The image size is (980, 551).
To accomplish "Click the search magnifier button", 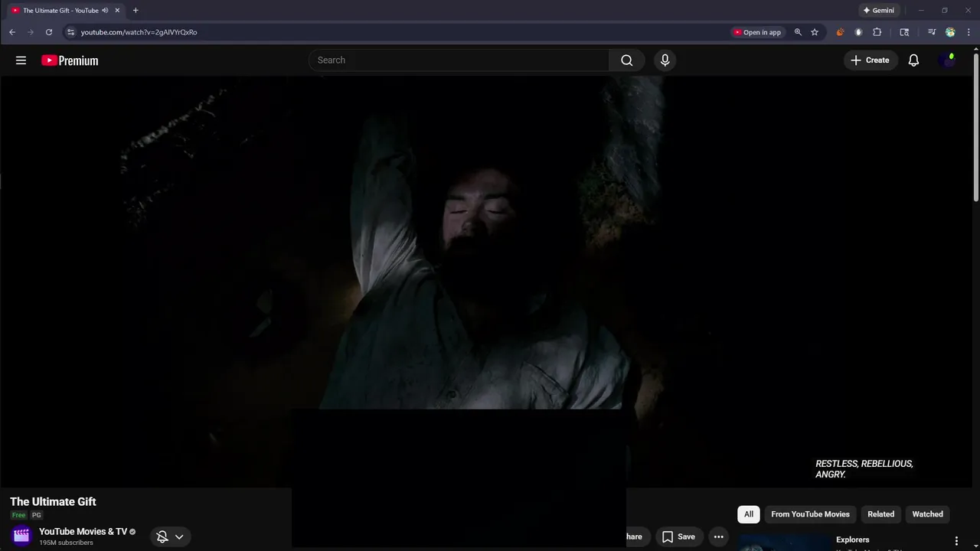I will [x=627, y=60].
